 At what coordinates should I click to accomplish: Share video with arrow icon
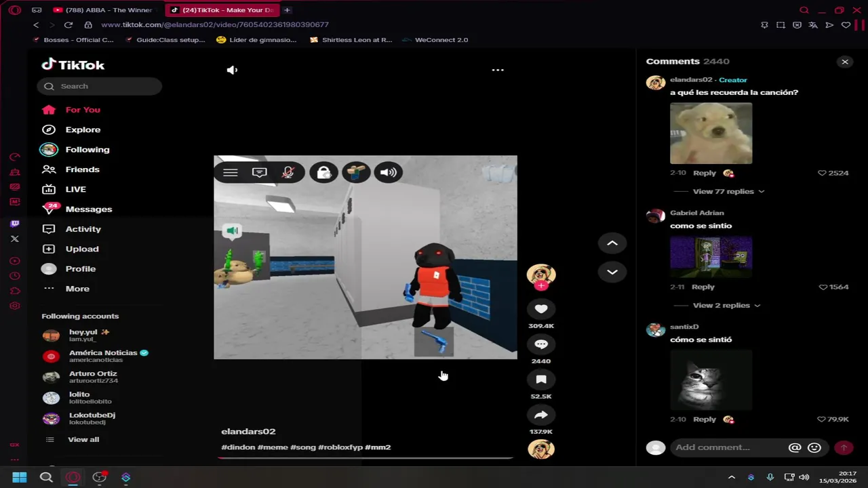(541, 415)
